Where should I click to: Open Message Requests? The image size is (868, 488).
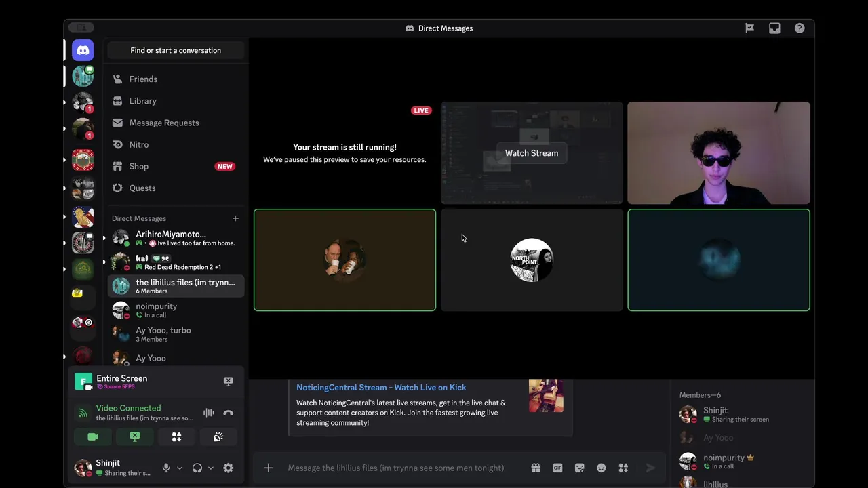coord(176,123)
